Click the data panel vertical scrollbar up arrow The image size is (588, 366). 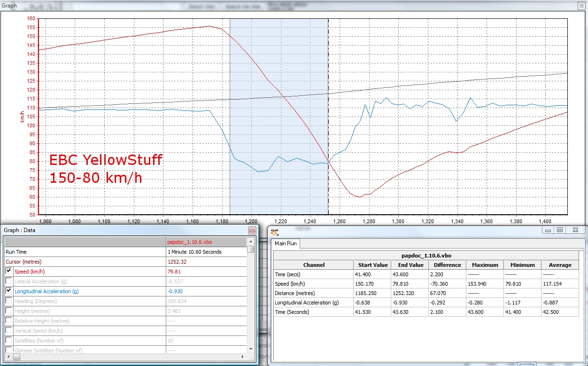tap(251, 241)
